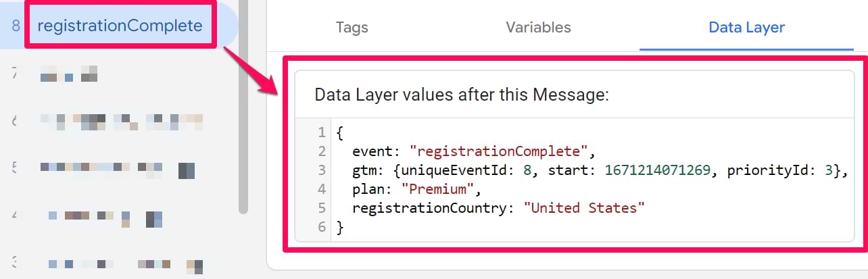This screenshot has height=279, width=868.
Task: Select the blurred event numbered 6
Action: [120, 121]
